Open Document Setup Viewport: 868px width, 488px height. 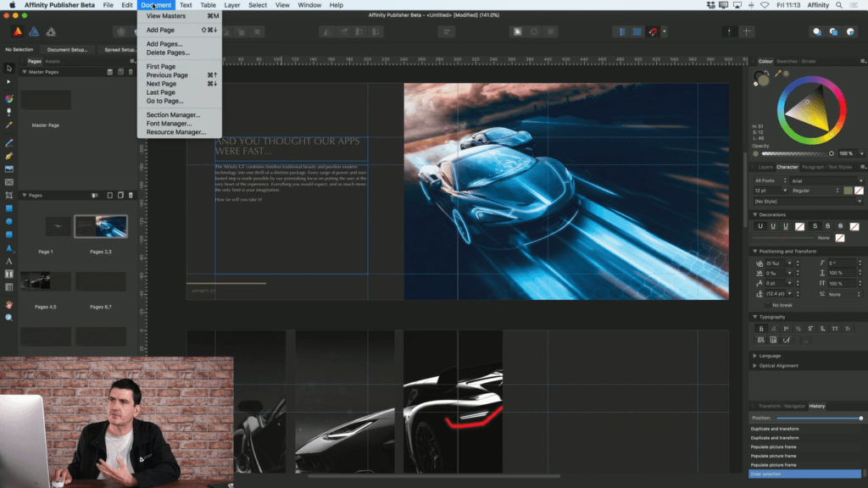pyautogui.click(x=68, y=49)
